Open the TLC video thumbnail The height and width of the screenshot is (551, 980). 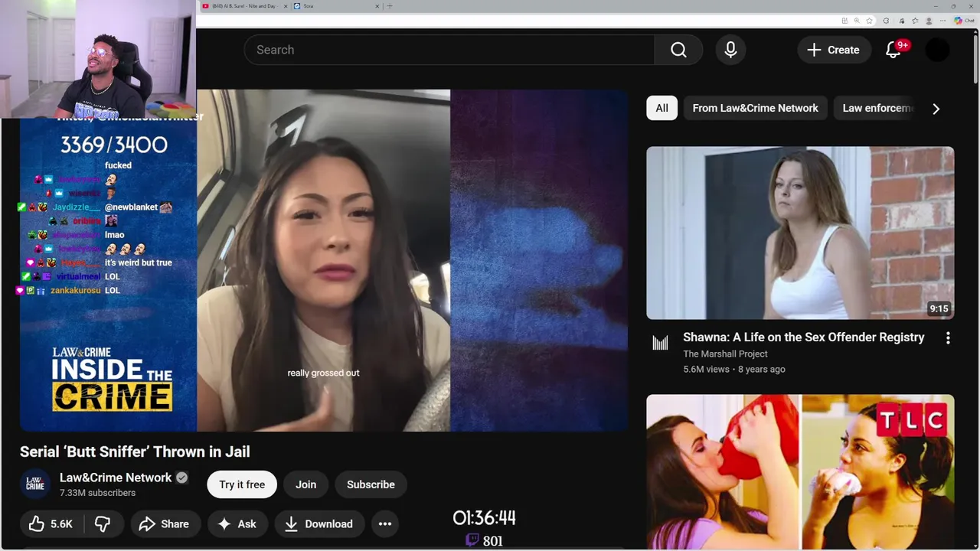point(800,472)
